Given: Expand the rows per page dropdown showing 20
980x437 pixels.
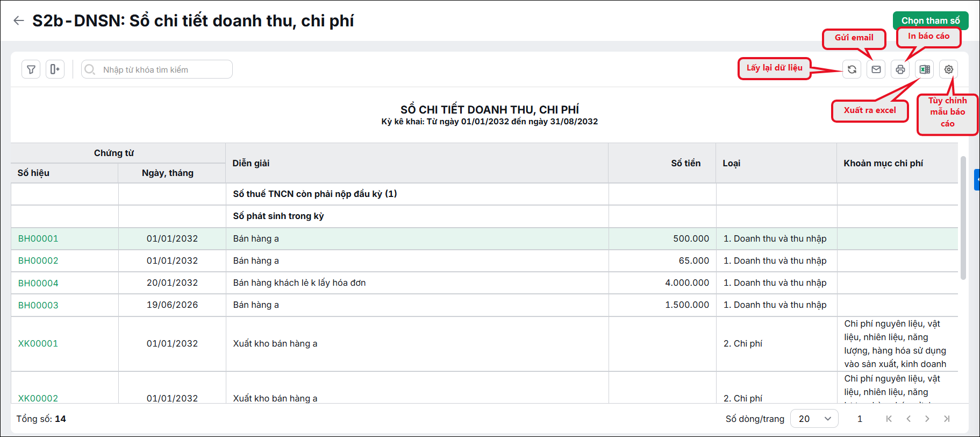Looking at the screenshot, I should tap(814, 419).
